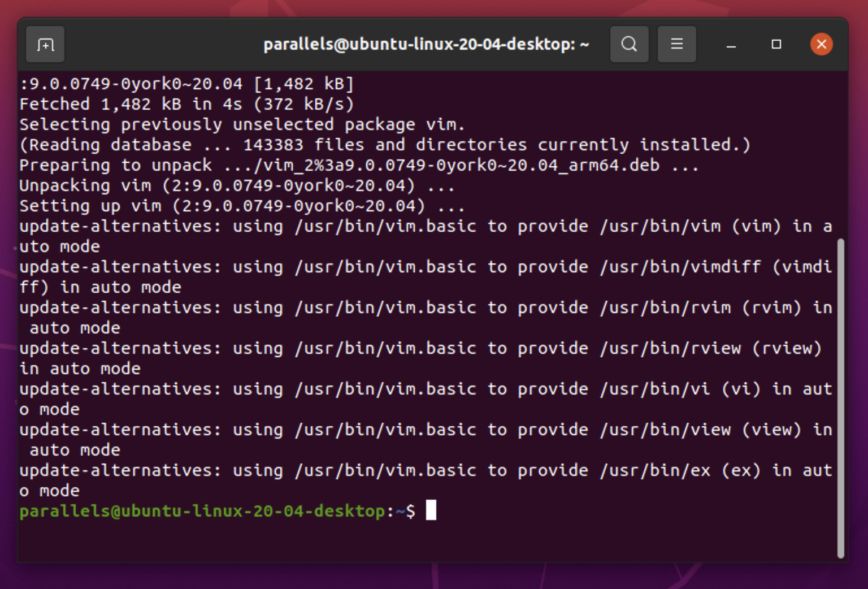Open the terminal search icon
This screenshot has width=868, height=589.
click(629, 44)
